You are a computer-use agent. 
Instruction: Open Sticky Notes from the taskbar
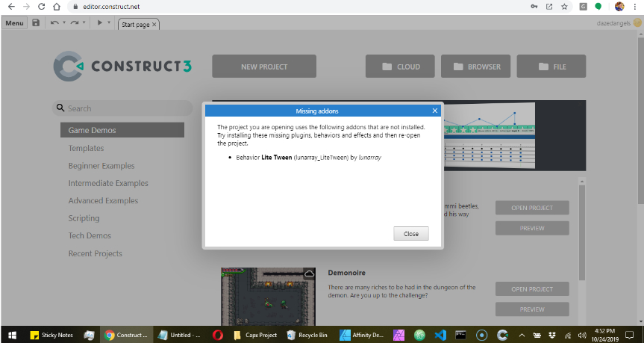51,335
